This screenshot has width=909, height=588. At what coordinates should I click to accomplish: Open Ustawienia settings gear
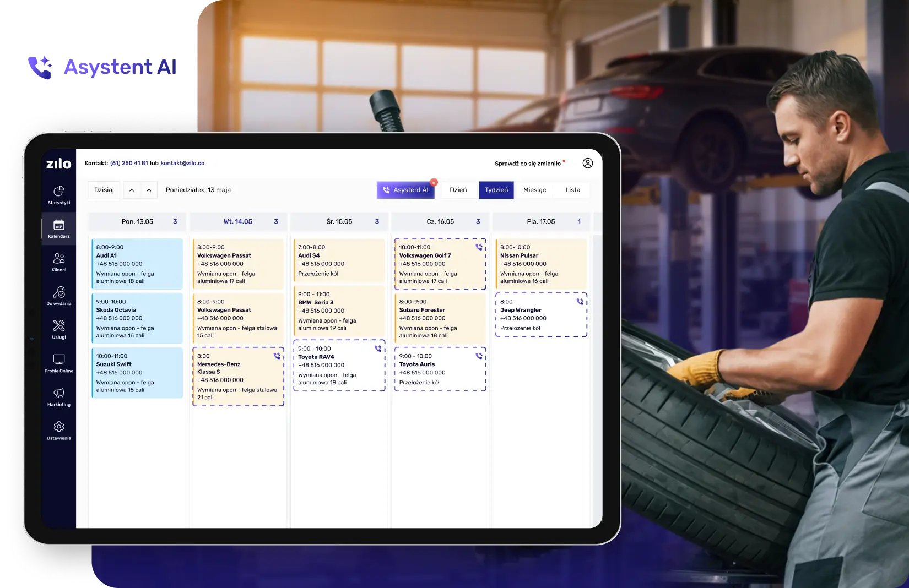click(x=59, y=430)
